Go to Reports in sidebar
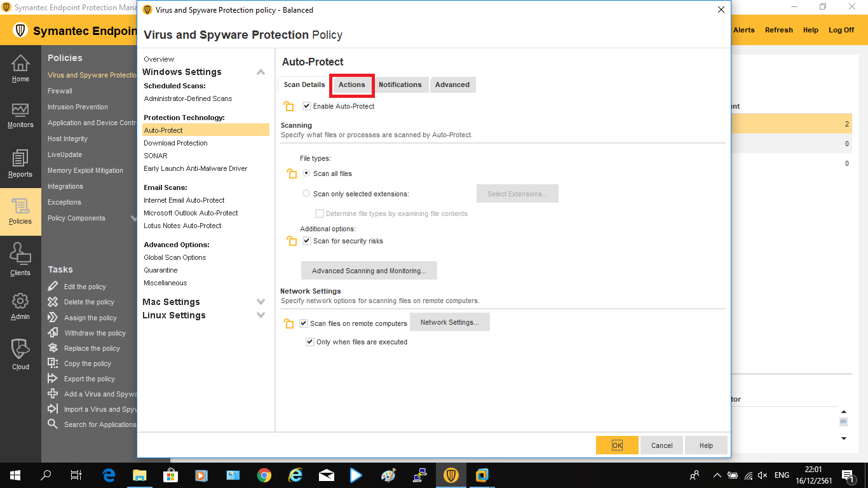 pos(20,164)
